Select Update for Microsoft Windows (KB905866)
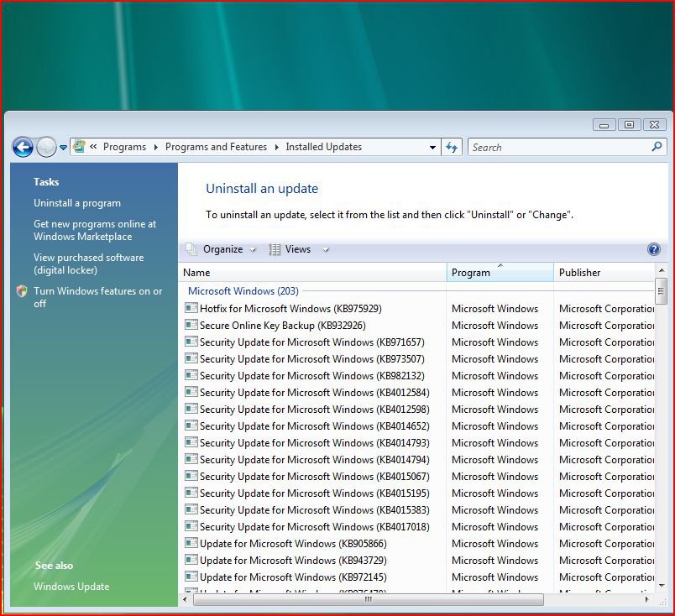 [x=293, y=544]
